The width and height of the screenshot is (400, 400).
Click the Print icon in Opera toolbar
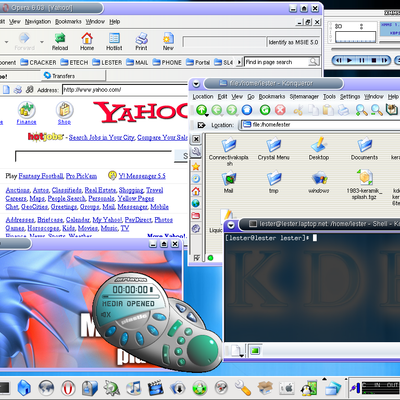141,42
